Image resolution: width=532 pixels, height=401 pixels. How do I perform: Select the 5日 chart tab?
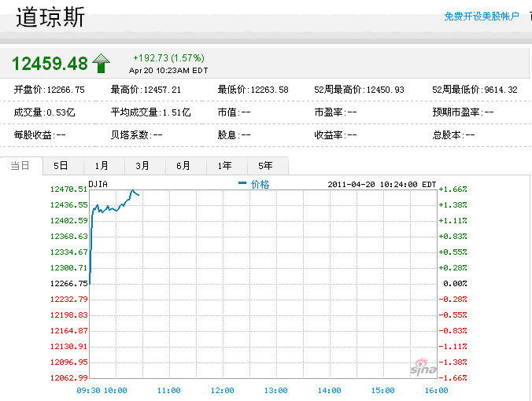click(61, 166)
